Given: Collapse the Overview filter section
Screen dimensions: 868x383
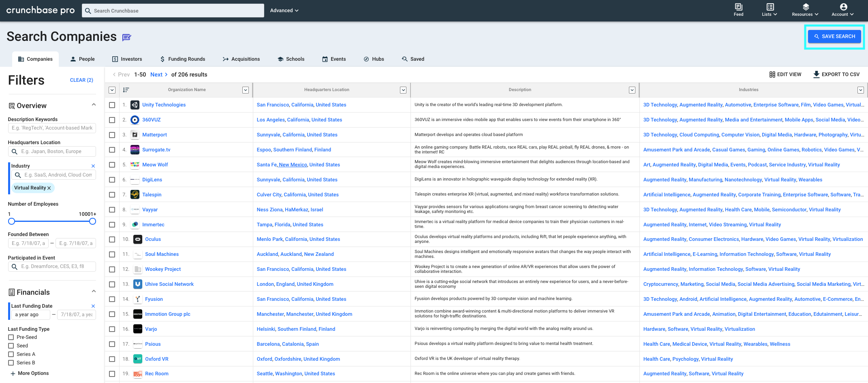Looking at the screenshot, I should click(94, 105).
